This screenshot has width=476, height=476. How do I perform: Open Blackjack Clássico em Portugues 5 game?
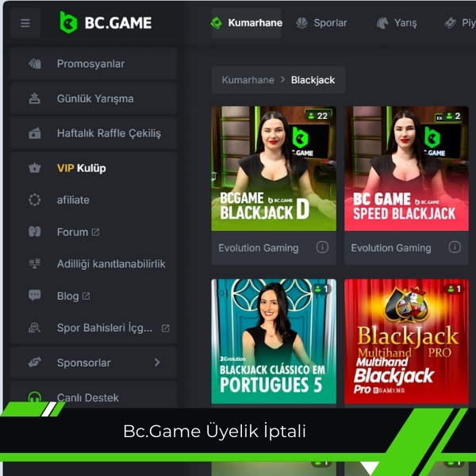(274, 341)
